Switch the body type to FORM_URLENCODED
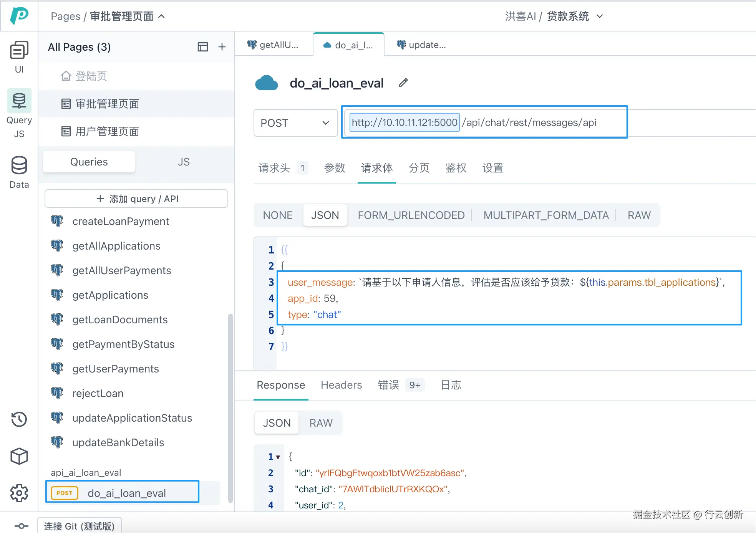 [x=411, y=215]
